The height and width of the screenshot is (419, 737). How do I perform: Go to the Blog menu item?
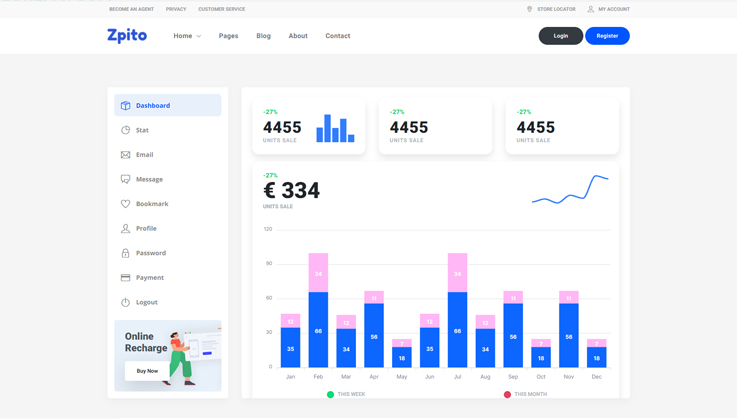263,36
